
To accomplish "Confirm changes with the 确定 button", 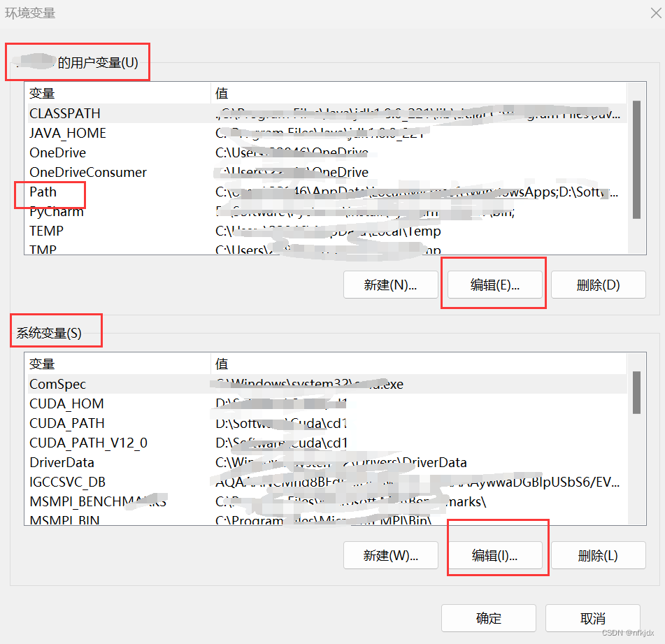I will pos(488,618).
